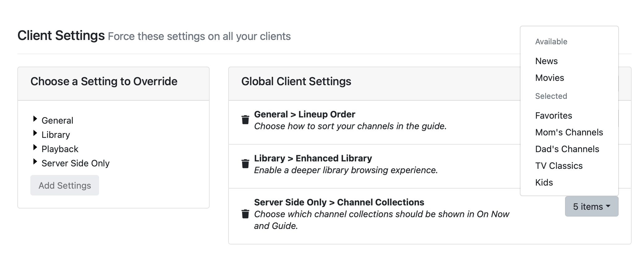Expand the Server Side Only triangle

click(x=35, y=162)
